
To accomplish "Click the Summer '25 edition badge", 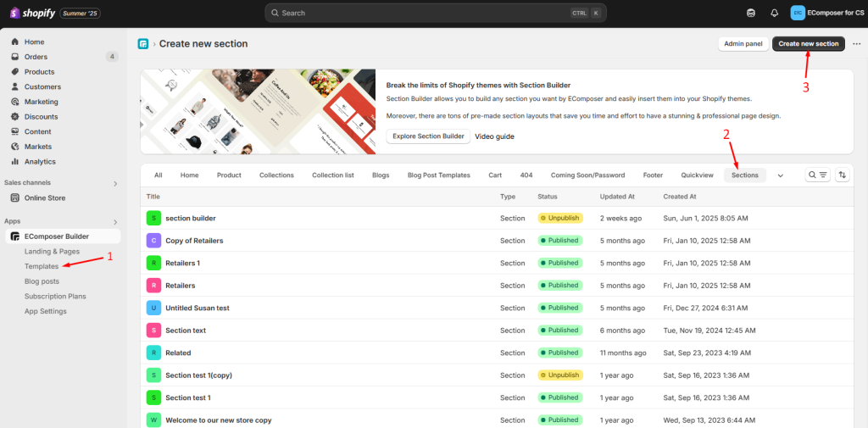I will [80, 13].
